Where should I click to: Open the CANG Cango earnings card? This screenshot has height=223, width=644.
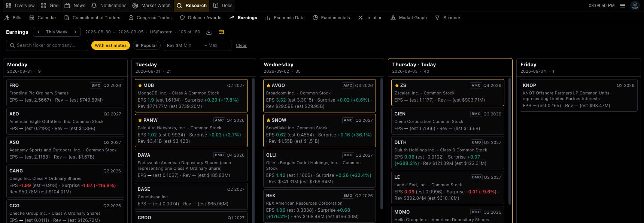click(65, 181)
